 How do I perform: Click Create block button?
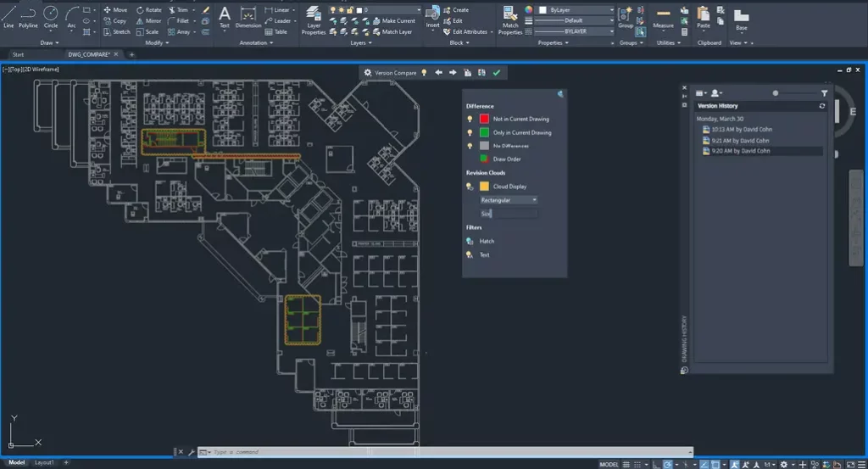455,10
